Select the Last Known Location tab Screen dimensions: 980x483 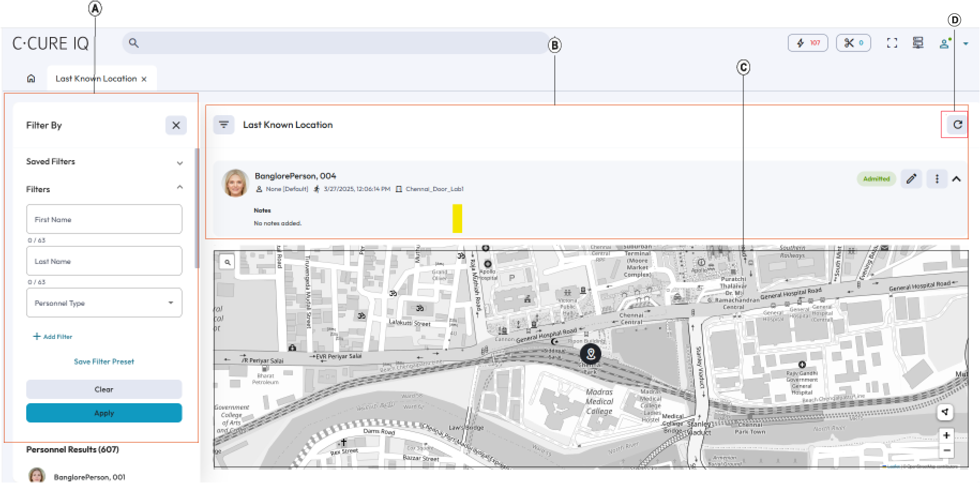coord(96,79)
